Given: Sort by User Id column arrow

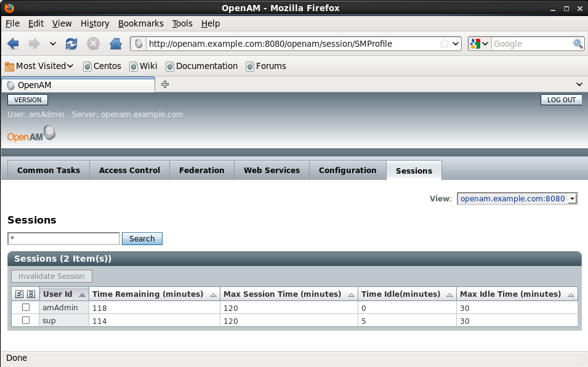Looking at the screenshot, I should (x=82, y=295).
